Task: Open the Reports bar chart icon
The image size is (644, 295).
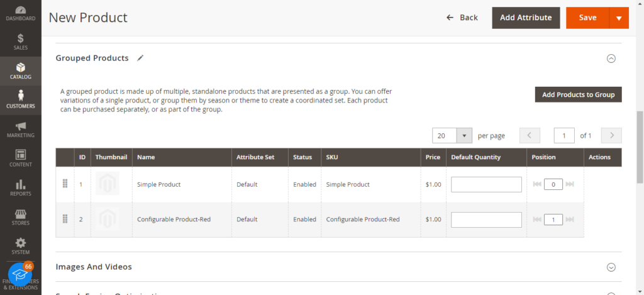Action: tap(21, 188)
